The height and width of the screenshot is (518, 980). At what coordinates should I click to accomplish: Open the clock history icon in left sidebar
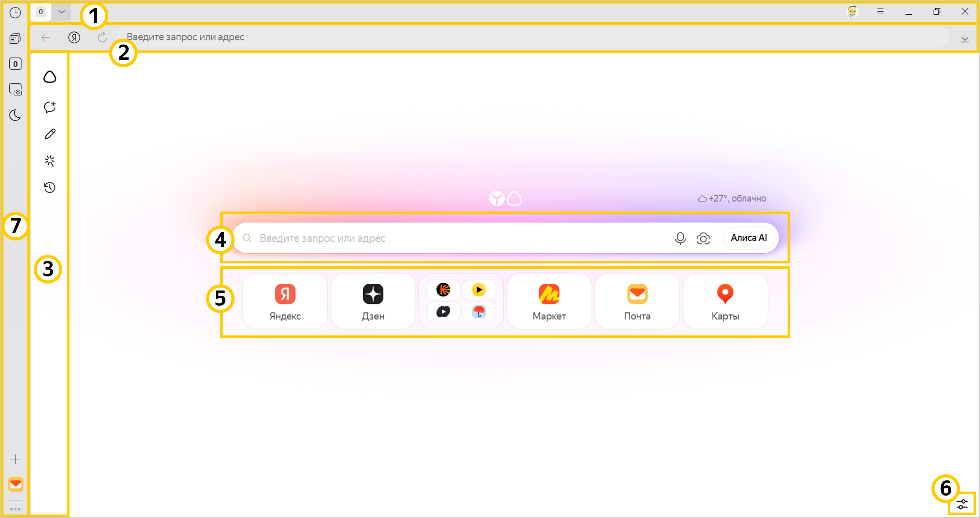pos(15,13)
